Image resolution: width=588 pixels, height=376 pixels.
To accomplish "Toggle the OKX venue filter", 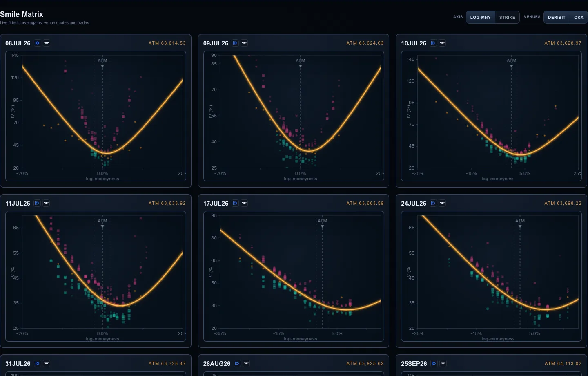I will click(x=579, y=17).
